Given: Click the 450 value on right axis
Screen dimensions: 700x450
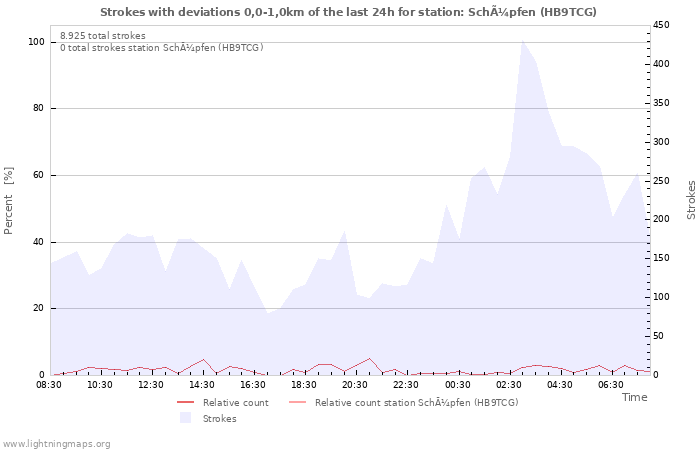Looking at the screenshot, I should point(664,25).
